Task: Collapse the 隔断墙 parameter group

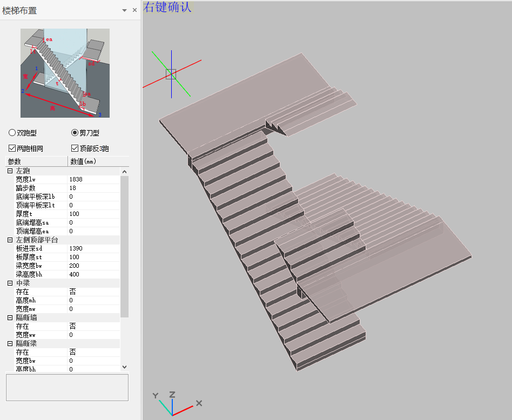Action: tap(10, 317)
